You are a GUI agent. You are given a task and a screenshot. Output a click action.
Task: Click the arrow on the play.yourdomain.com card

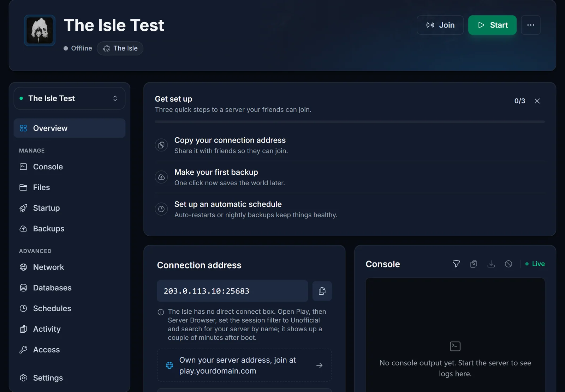[x=319, y=366]
